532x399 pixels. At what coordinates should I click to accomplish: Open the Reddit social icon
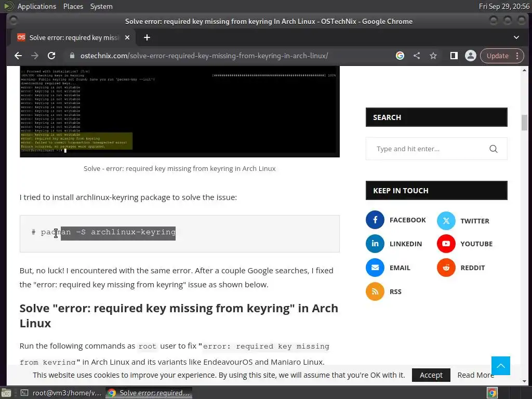tap(446, 268)
